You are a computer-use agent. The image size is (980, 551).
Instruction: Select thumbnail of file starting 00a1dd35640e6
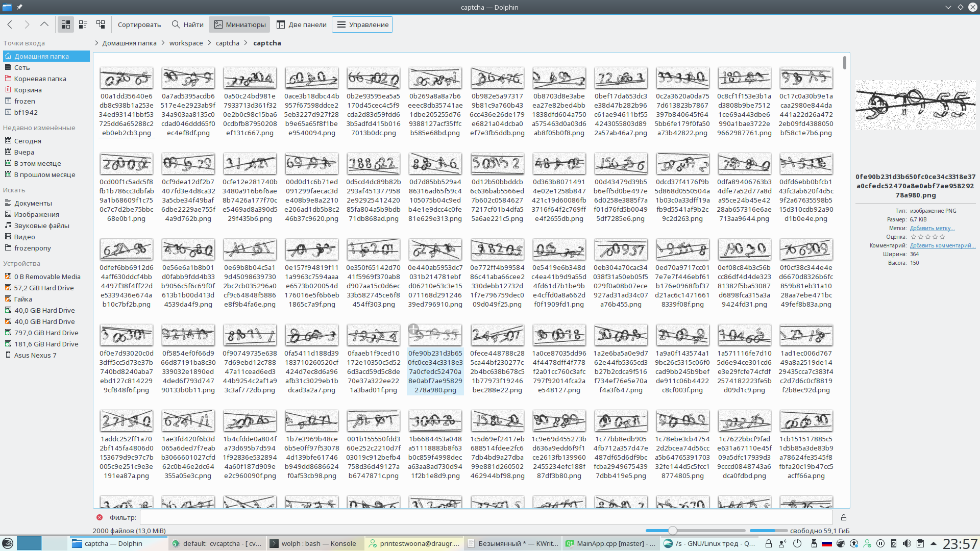click(x=126, y=78)
